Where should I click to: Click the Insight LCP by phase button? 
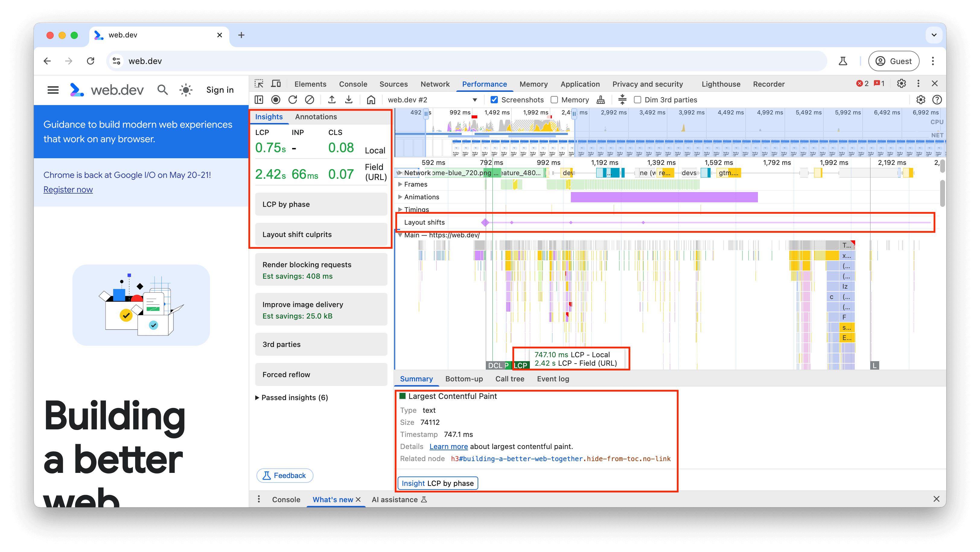click(439, 483)
